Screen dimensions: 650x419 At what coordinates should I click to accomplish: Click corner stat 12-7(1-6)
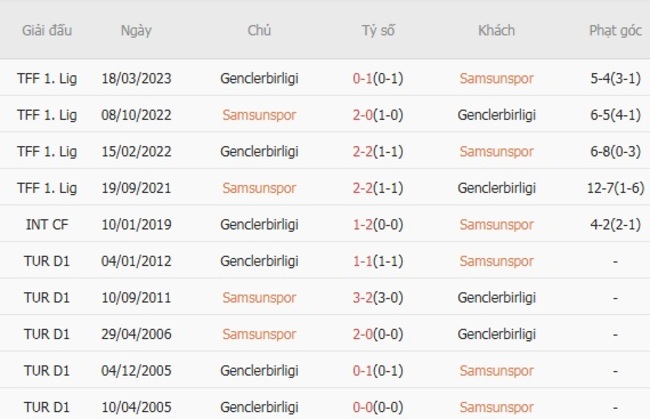pos(615,188)
